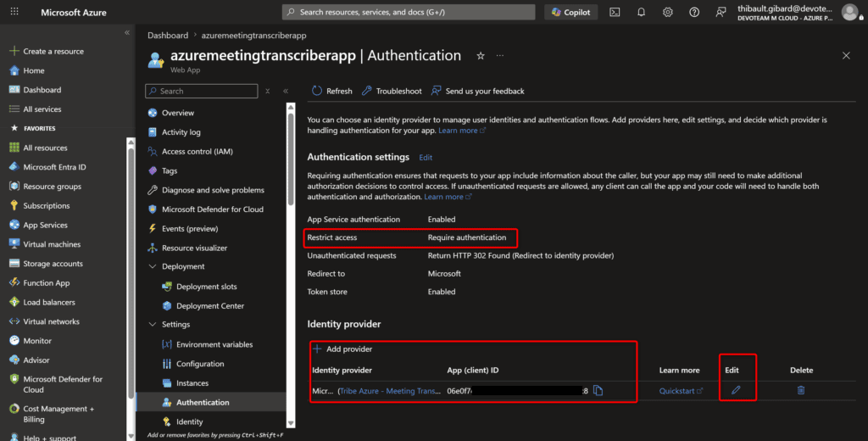Open Deployment slots
Viewport: 868px width, 441px height.
tap(206, 287)
